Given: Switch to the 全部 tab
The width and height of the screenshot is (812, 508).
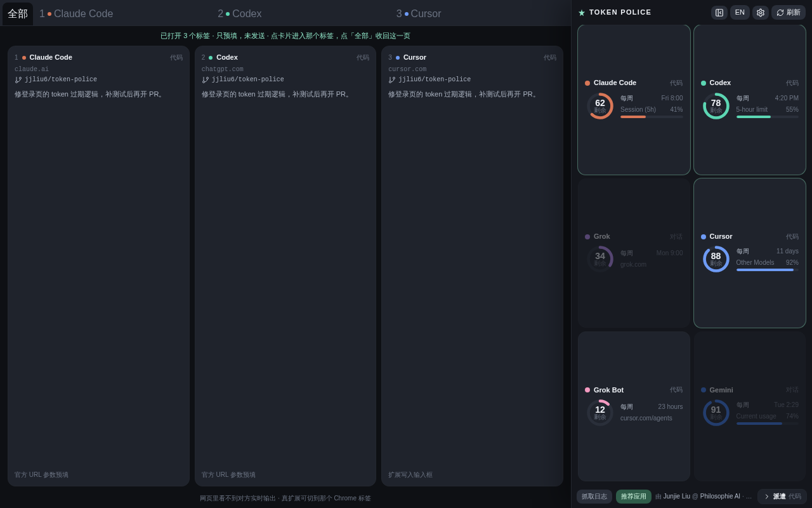Looking at the screenshot, I should [x=18, y=14].
